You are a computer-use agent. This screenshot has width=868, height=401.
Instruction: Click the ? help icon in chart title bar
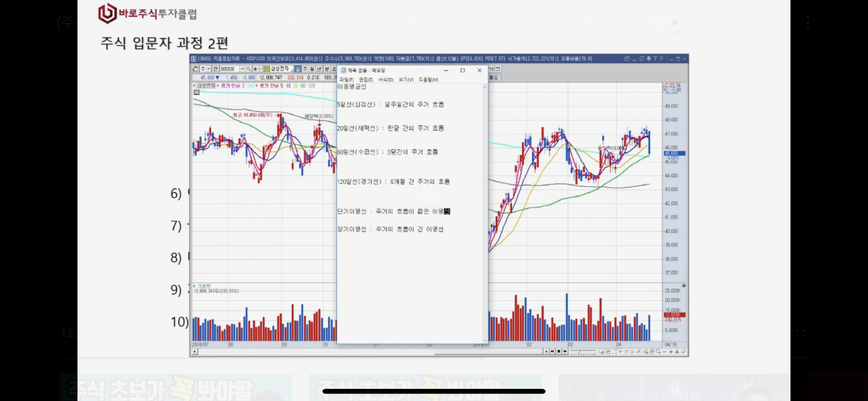pyautogui.click(x=661, y=58)
